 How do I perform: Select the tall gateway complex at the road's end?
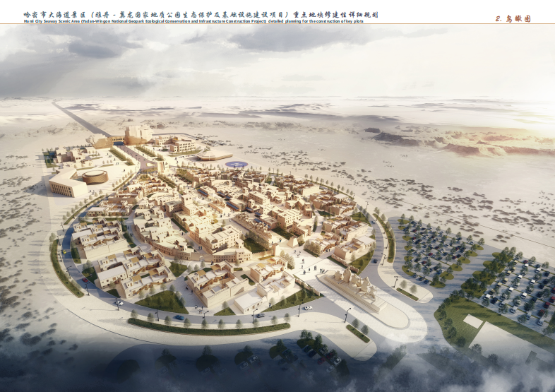134,136
